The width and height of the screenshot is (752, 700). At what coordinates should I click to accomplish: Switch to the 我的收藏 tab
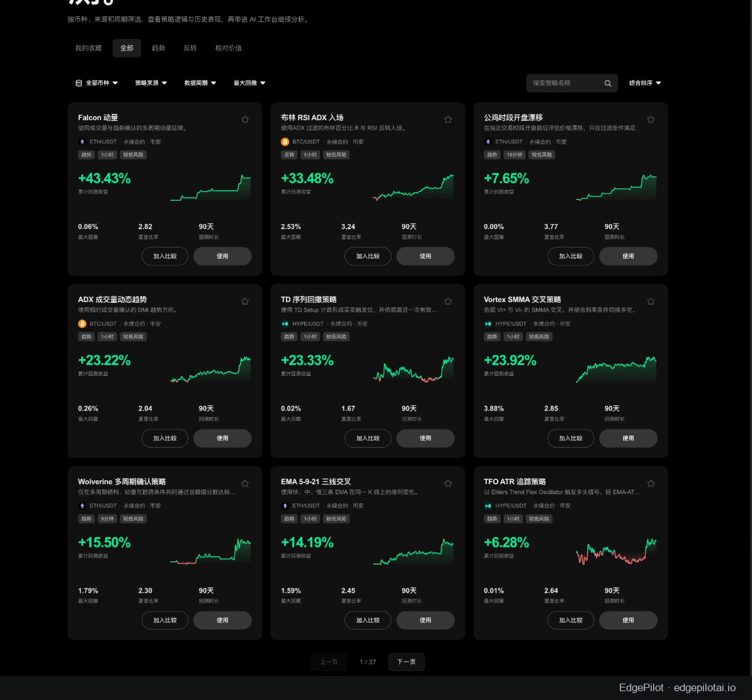(88, 48)
